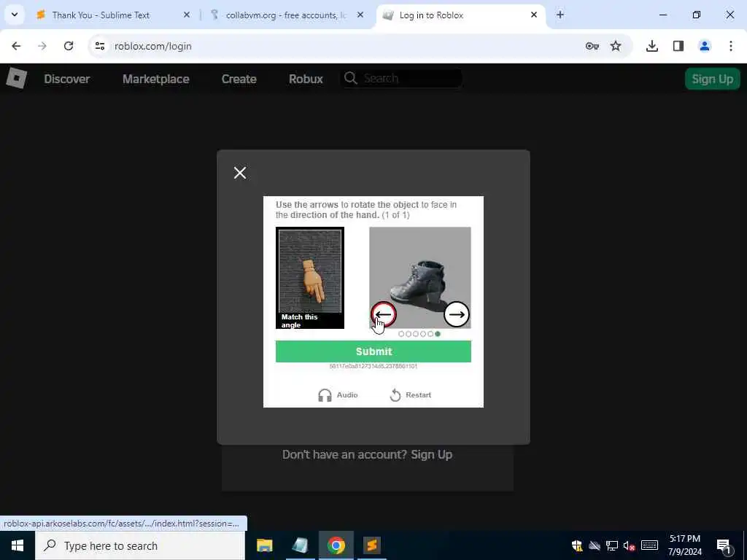Click the muted volume tray icon

pyautogui.click(x=629, y=545)
